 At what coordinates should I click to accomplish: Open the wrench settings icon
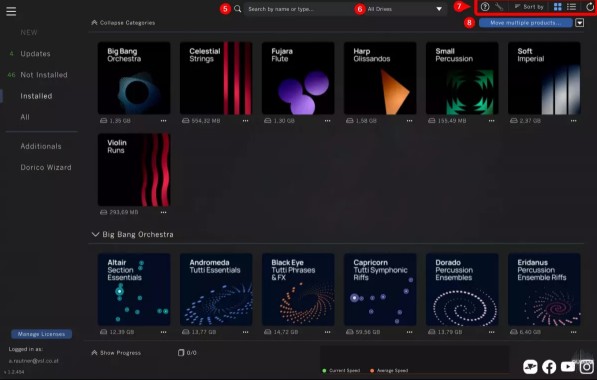coord(499,6)
